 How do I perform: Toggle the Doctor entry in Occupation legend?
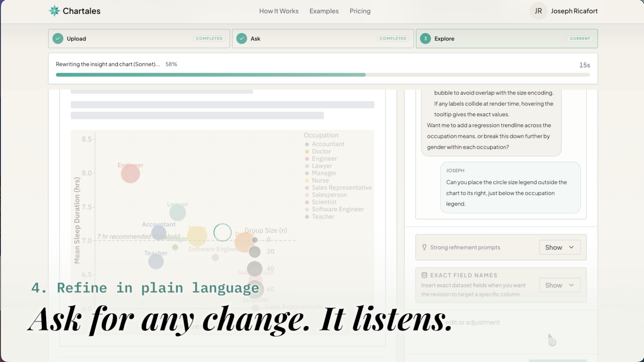(321, 151)
